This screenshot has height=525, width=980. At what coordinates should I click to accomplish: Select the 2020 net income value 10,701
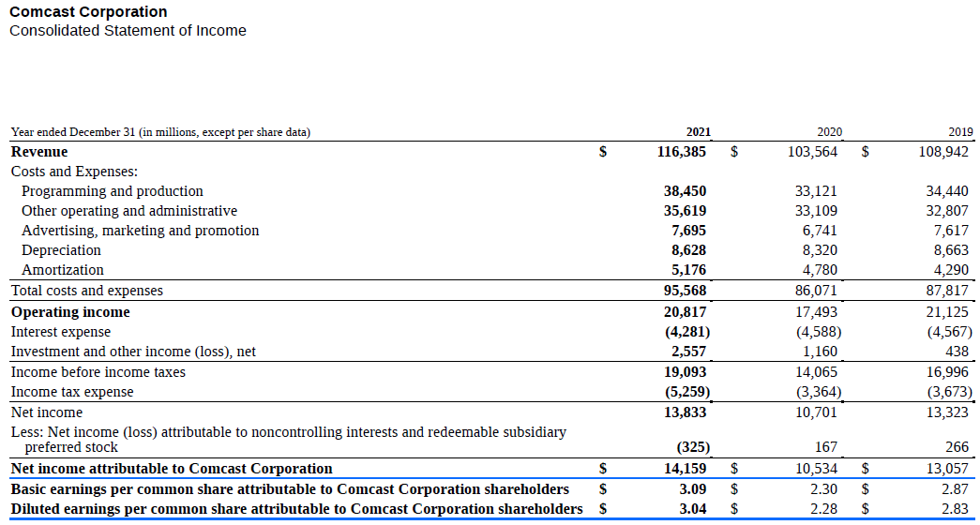click(816, 412)
